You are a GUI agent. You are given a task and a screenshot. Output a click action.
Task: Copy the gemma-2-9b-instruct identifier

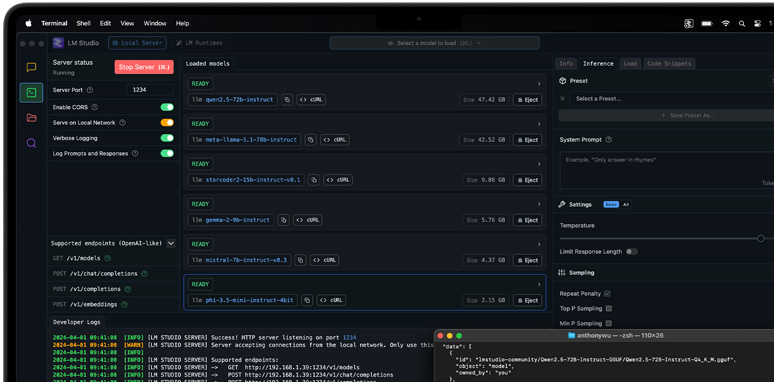tap(283, 220)
